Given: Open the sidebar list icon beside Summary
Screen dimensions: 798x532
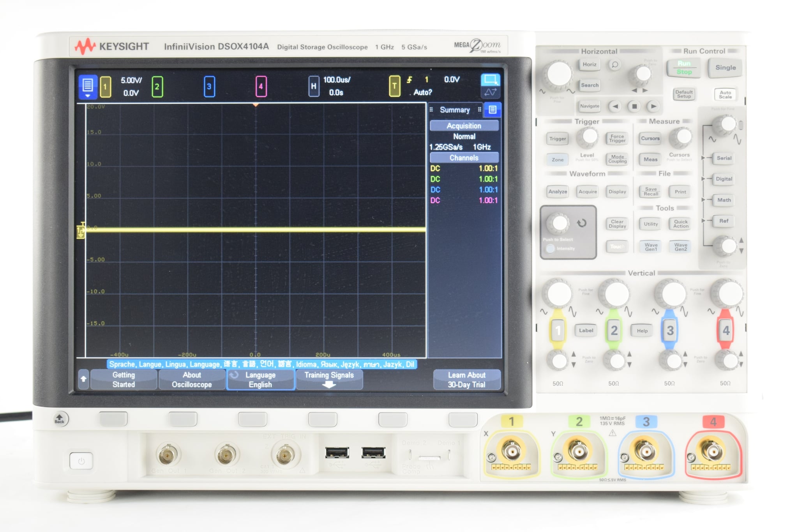Looking at the screenshot, I should point(493,110).
